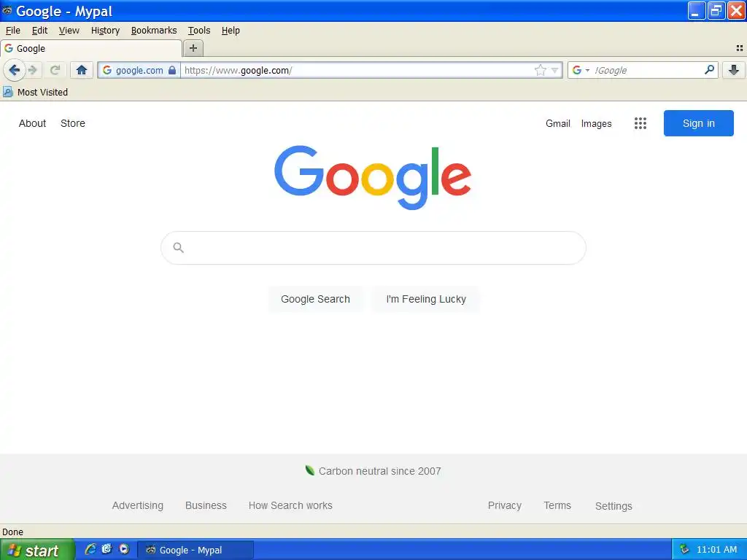Click the second quick launch browser icon
Image resolution: width=747 pixels, height=560 pixels.
(107, 549)
